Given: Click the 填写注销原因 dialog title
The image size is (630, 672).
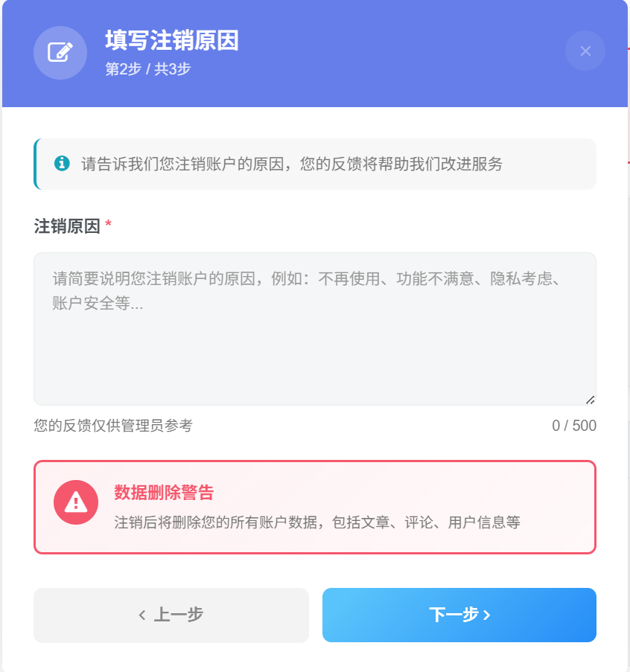Looking at the screenshot, I should tap(172, 40).
